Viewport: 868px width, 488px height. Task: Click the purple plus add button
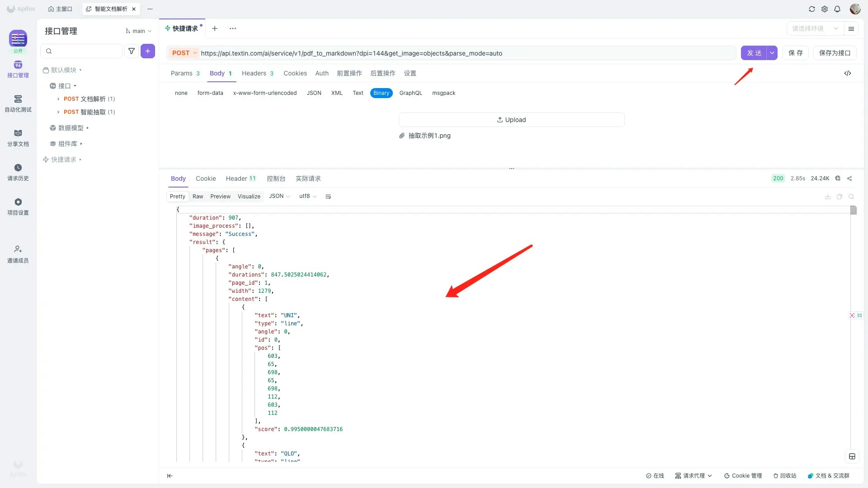[148, 51]
